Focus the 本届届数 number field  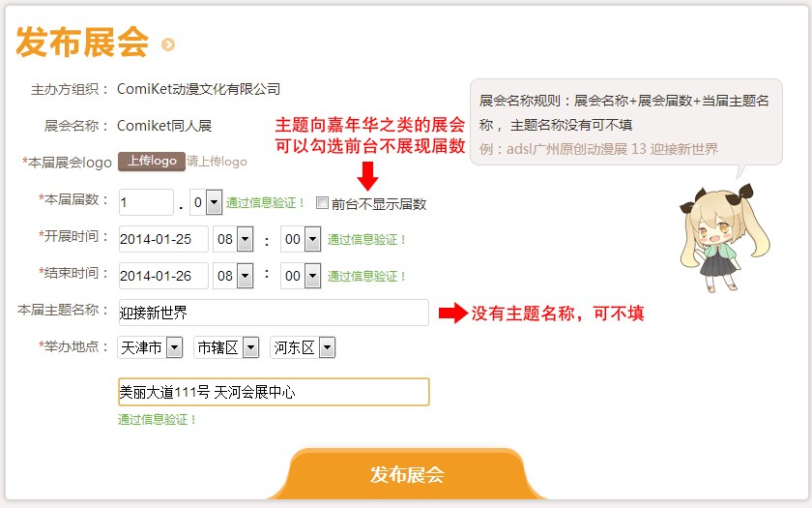click(x=146, y=202)
